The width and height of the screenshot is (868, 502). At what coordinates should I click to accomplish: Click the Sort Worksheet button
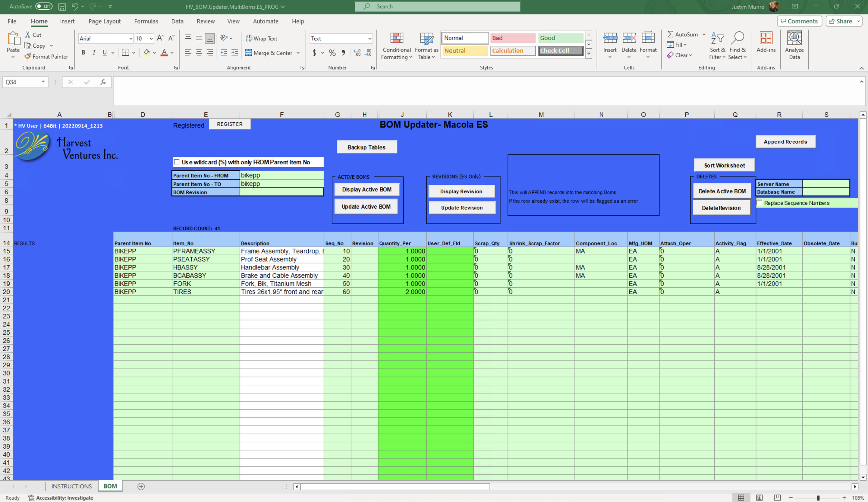724,166
